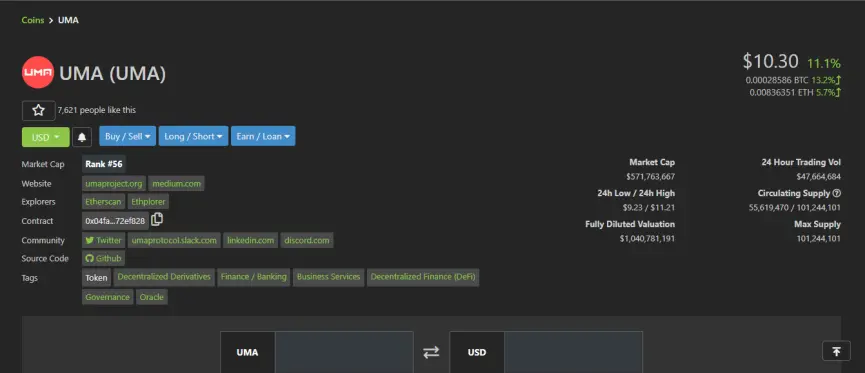The width and height of the screenshot is (865, 373).
Task: Select the Oracle tag
Action: pos(152,297)
